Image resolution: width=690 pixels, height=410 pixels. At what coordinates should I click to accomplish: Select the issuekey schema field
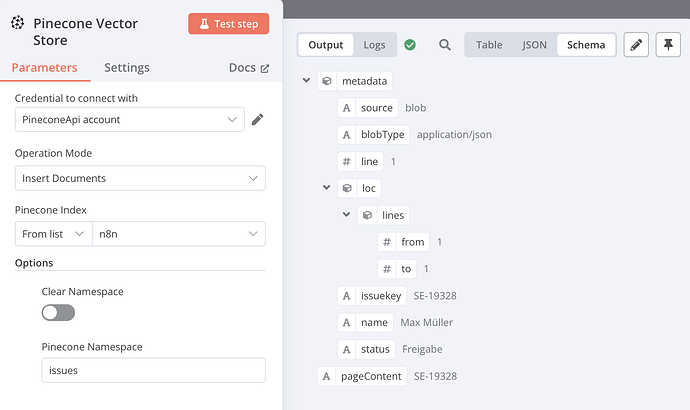tap(372, 296)
